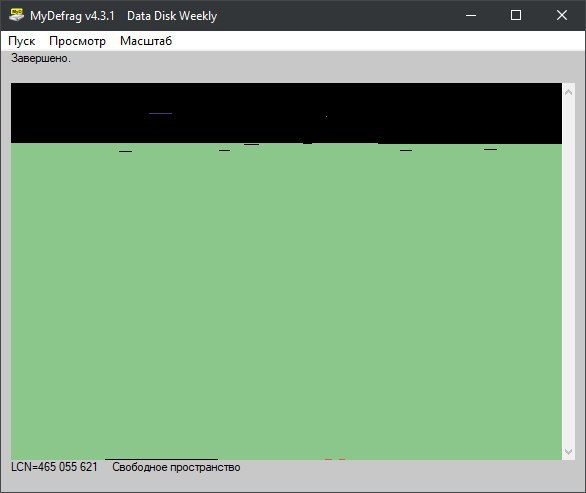
Task: Minimize the MyDefrag window
Action: tap(471, 15)
